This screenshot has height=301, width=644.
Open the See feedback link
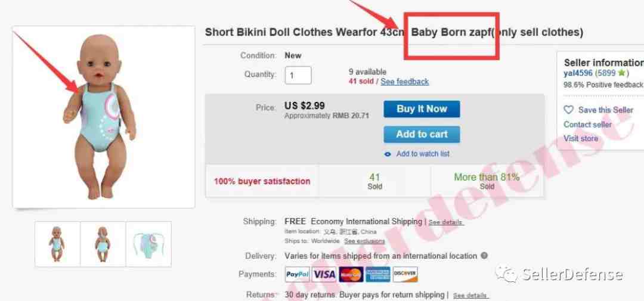coord(404,82)
